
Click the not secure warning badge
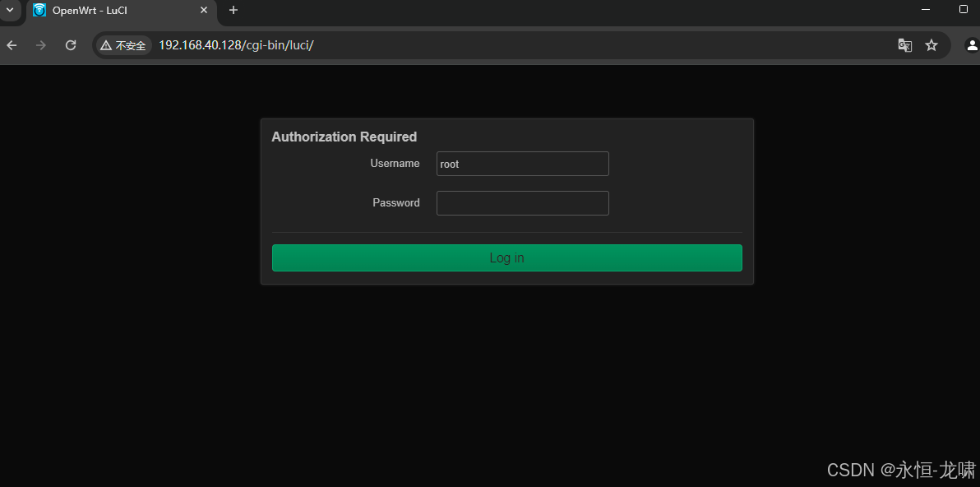pos(123,45)
